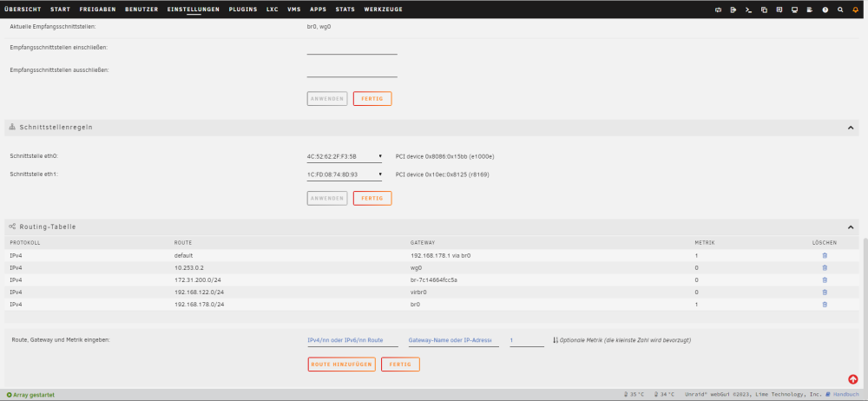Viewport: 868px width, 401px height.
Task: Click the first top-bar icon left of logout
Action: click(x=718, y=10)
